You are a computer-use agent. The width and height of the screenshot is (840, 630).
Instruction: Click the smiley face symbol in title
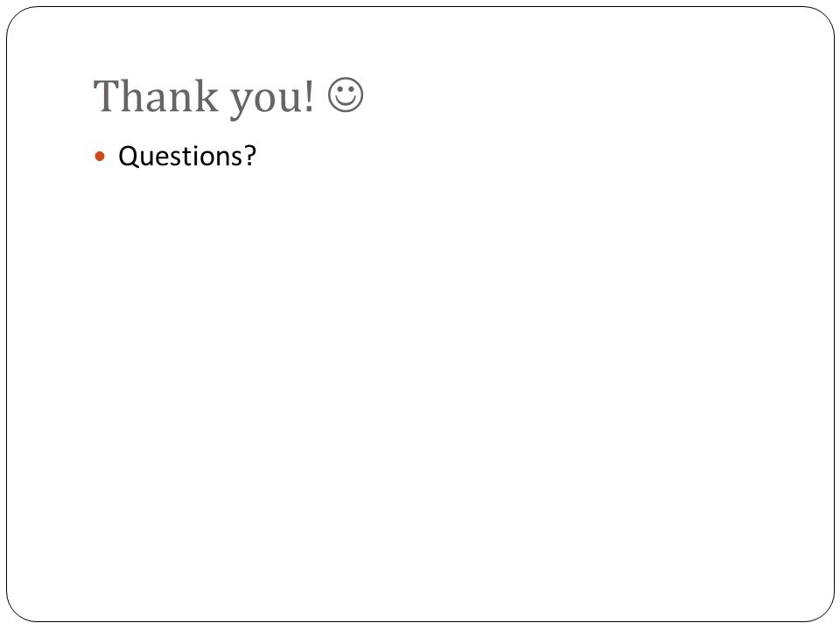coord(346,94)
